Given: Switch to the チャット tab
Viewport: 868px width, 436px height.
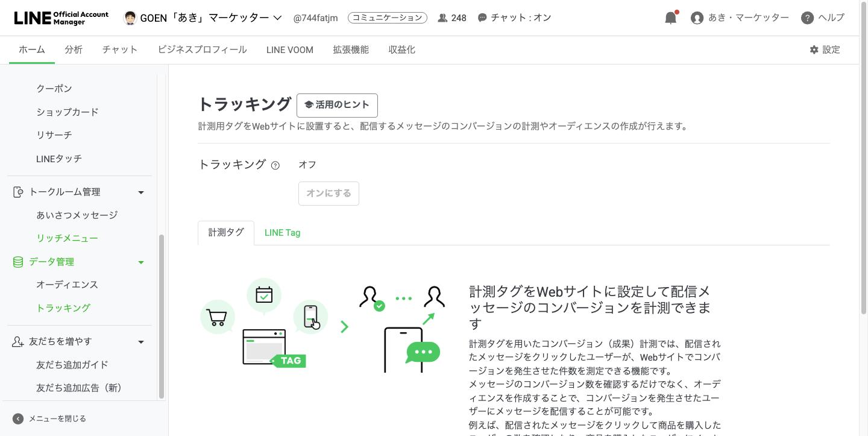Looking at the screenshot, I should [120, 49].
